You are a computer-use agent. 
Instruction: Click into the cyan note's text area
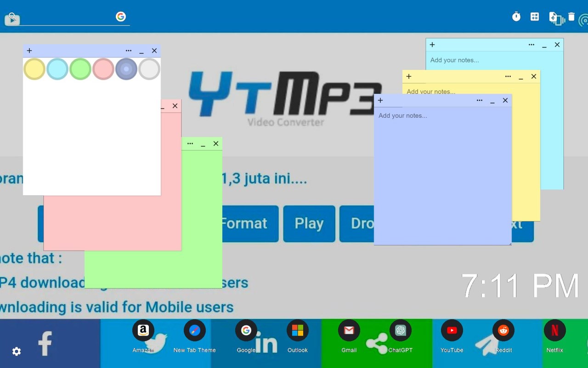[x=494, y=60]
